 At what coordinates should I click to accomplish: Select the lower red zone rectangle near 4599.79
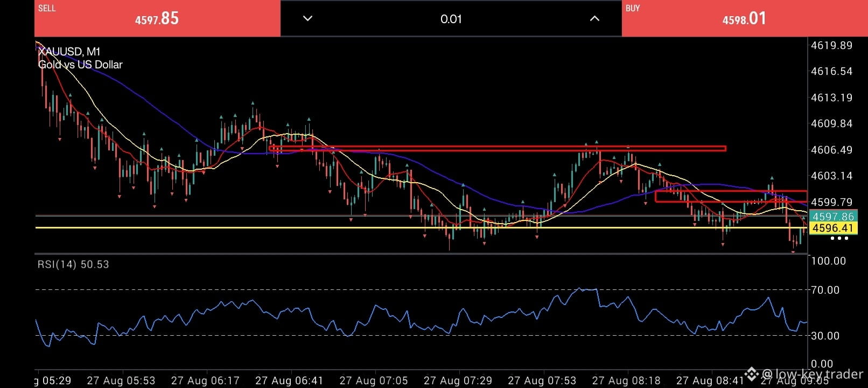pos(731,196)
